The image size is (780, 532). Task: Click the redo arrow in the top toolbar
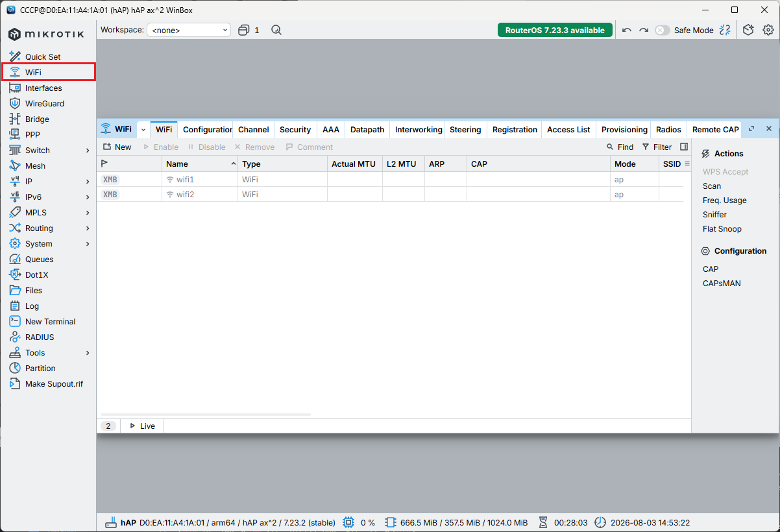coord(644,30)
